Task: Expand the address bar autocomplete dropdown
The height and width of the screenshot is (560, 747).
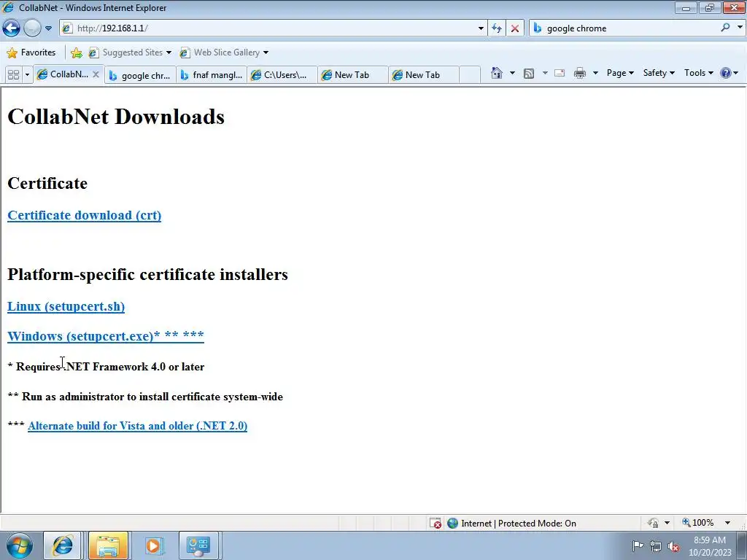Action: coord(481,28)
